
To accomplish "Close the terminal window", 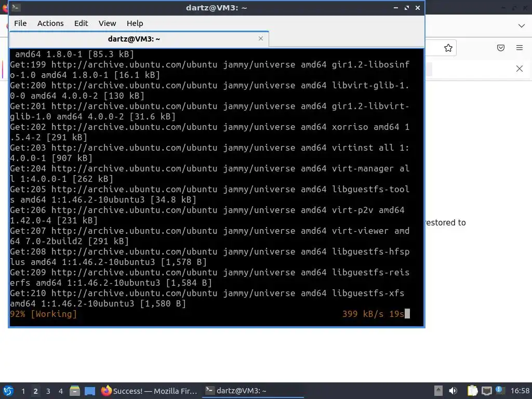I will pos(418,7).
